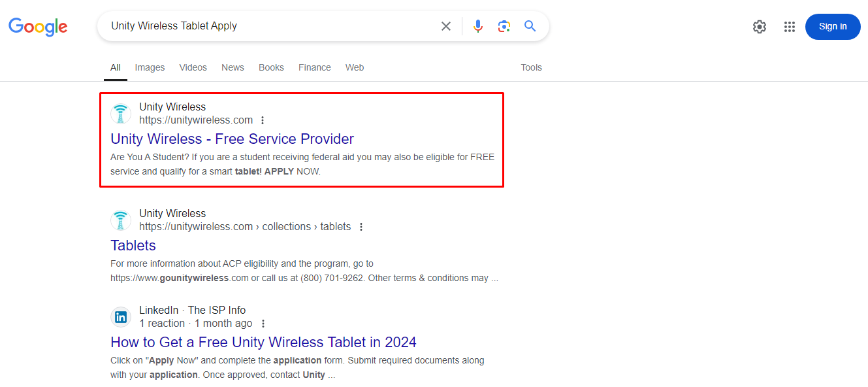Open the "Tablets" result link

point(133,245)
